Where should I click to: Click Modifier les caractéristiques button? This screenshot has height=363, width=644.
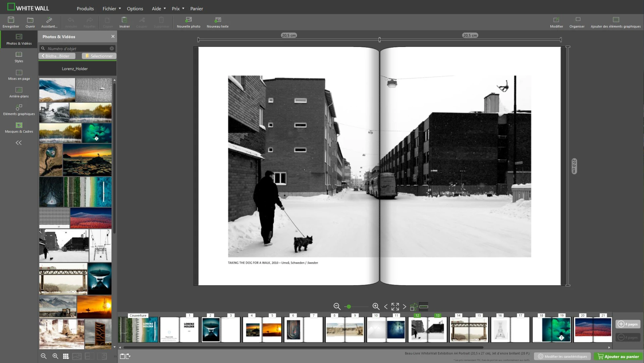[562, 357]
